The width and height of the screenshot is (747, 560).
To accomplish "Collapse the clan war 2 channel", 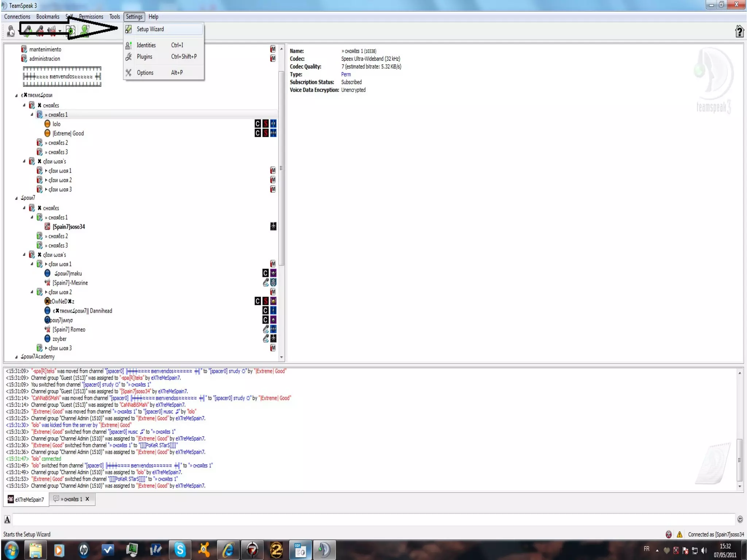I will (x=32, y=292).
